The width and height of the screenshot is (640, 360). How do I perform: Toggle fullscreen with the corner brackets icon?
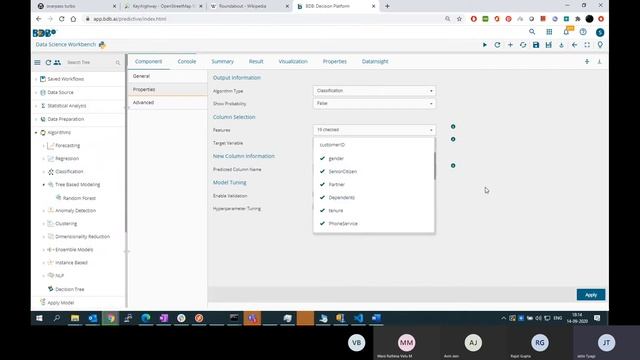tap(587, 45)
